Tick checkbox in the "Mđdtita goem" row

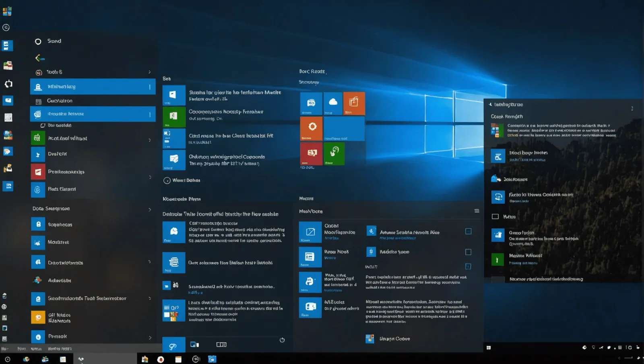click(x=468, y=252)
